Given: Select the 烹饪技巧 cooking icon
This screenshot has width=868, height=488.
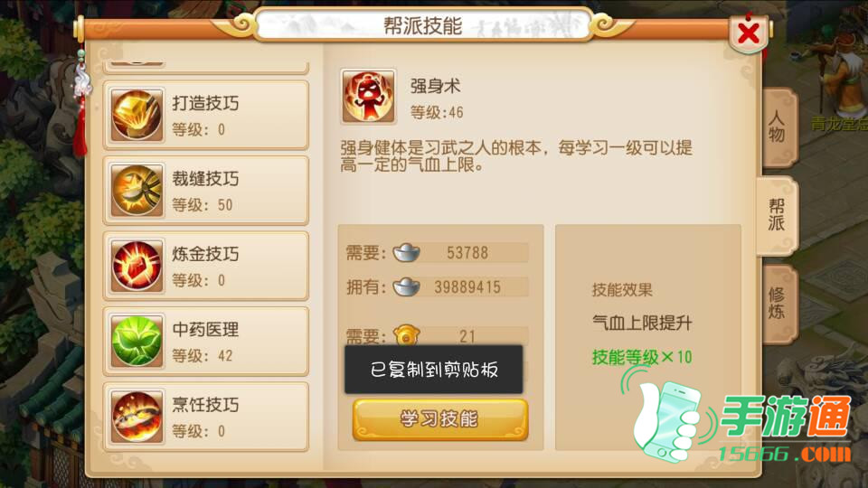Looking at the screenshot, I should click(137, 416).
